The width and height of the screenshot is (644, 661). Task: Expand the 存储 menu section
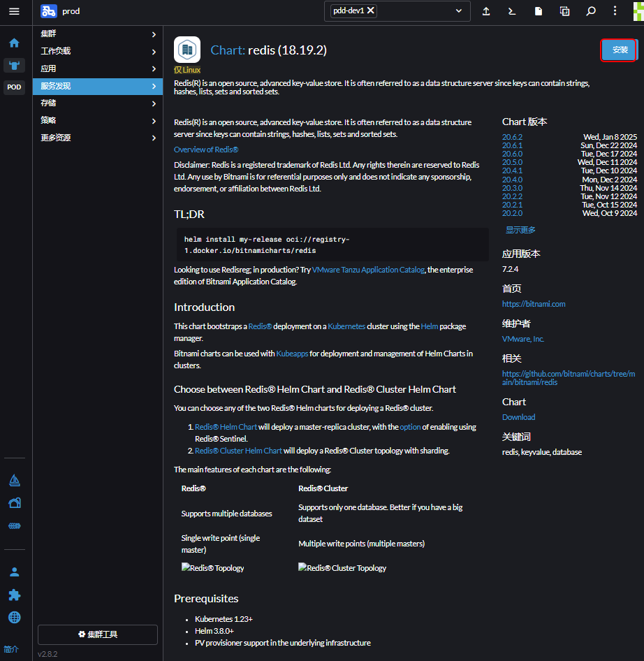tap(98, 103)
